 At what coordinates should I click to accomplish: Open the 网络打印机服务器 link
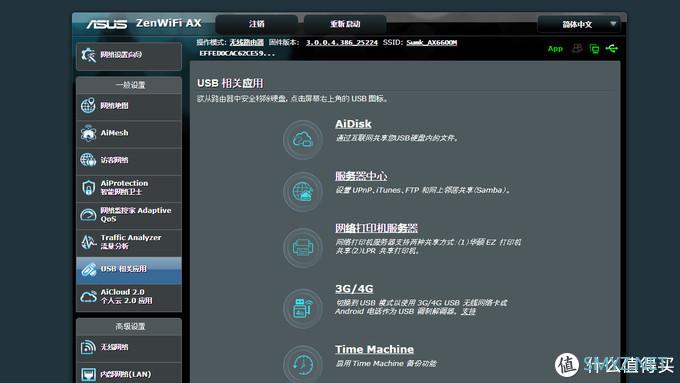(376, 228)
